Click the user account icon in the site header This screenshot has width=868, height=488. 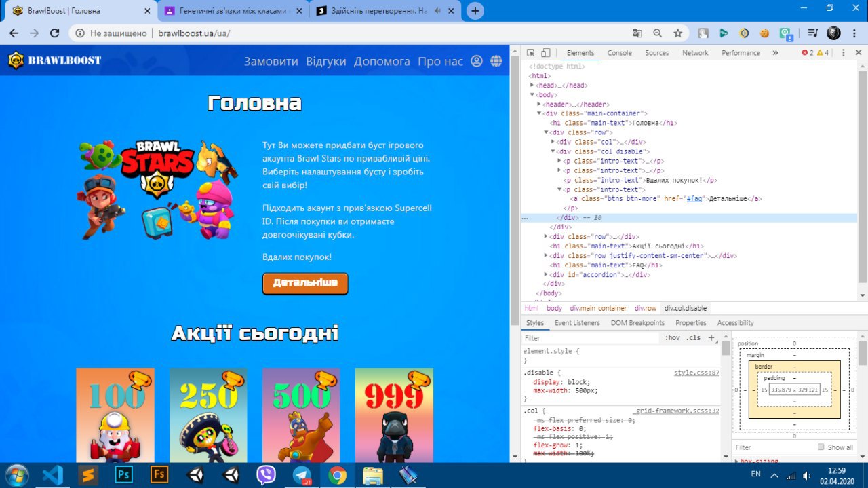tap(477, 61)
